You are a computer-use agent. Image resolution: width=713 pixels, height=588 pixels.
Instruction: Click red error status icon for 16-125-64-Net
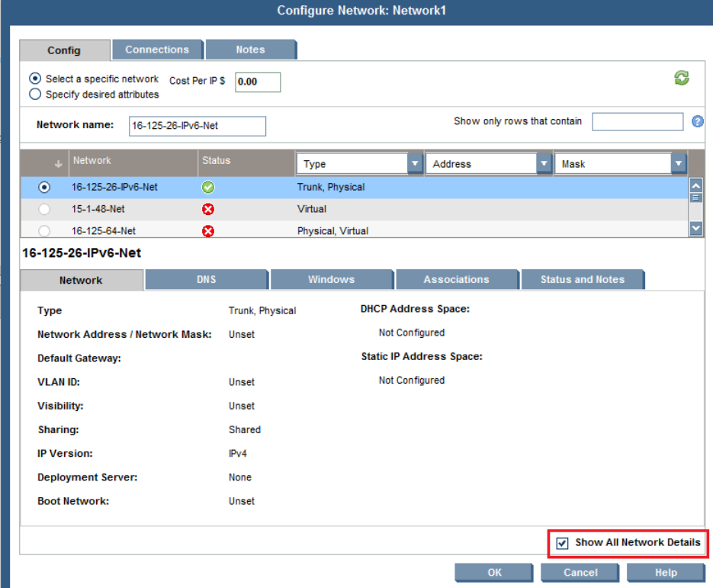pos(207,231)
